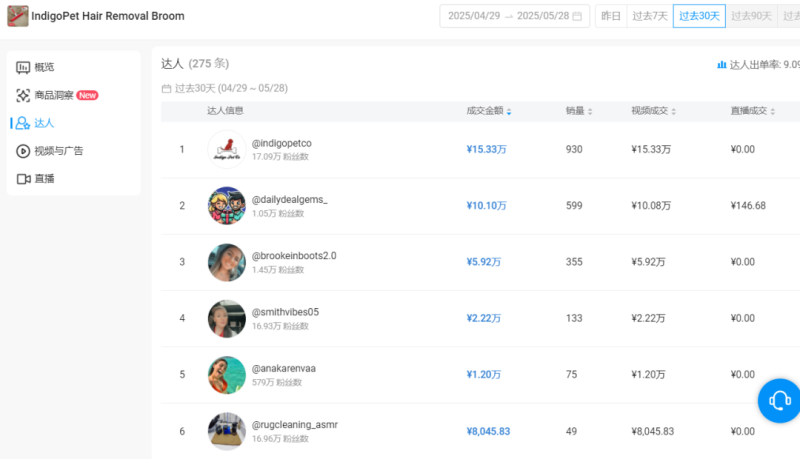The height and width of the screenshot is (459, 800).
Task: Select the 达人 creators sidebar icon
Action: point(23,123)
